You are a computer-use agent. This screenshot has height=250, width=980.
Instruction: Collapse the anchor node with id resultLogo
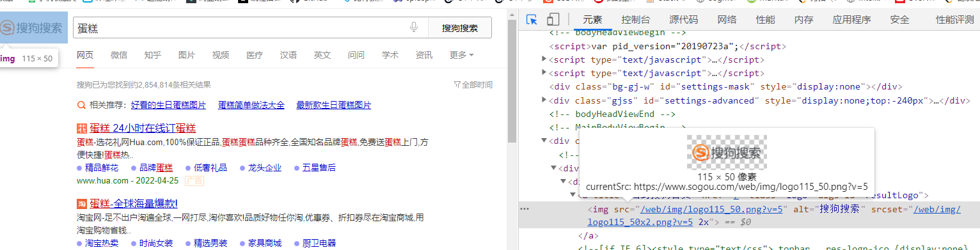tap(573, 195)
